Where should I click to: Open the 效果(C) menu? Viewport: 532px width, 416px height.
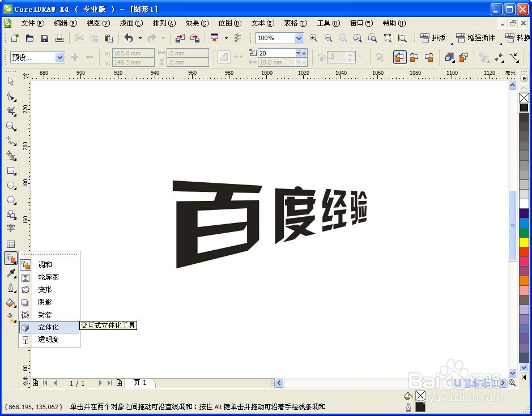[197, 23]
